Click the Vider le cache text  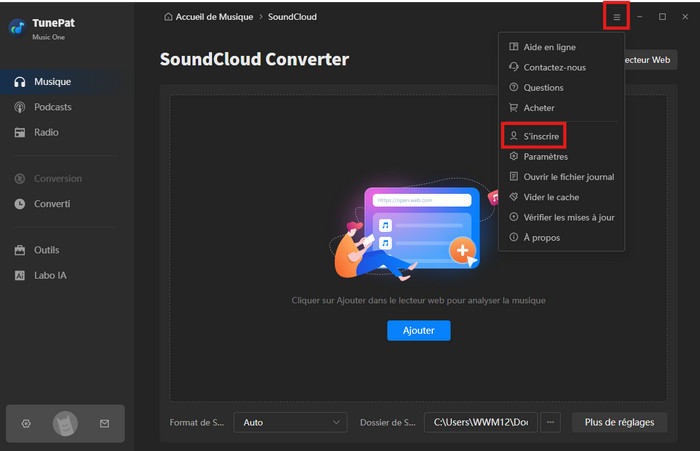[551, 197]
